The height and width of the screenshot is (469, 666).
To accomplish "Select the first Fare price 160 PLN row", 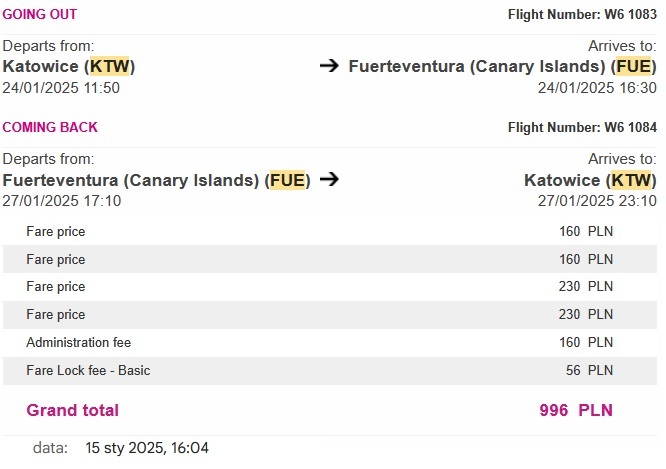I will [x=330, y=231].
